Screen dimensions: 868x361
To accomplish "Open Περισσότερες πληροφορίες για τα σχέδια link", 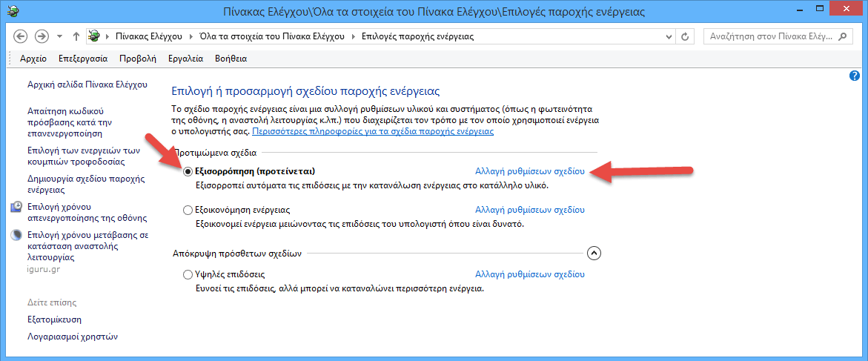I will pyautogui.click(x=373, y=132).
